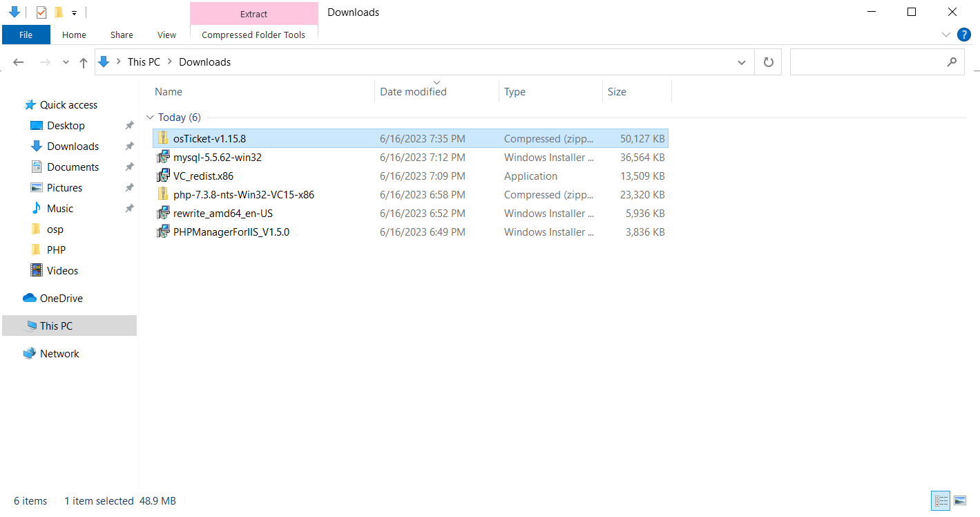This screenshot has height=517, width=980.
Task: Collapse the Today (6) group
Action: click(x=150, y=117)
